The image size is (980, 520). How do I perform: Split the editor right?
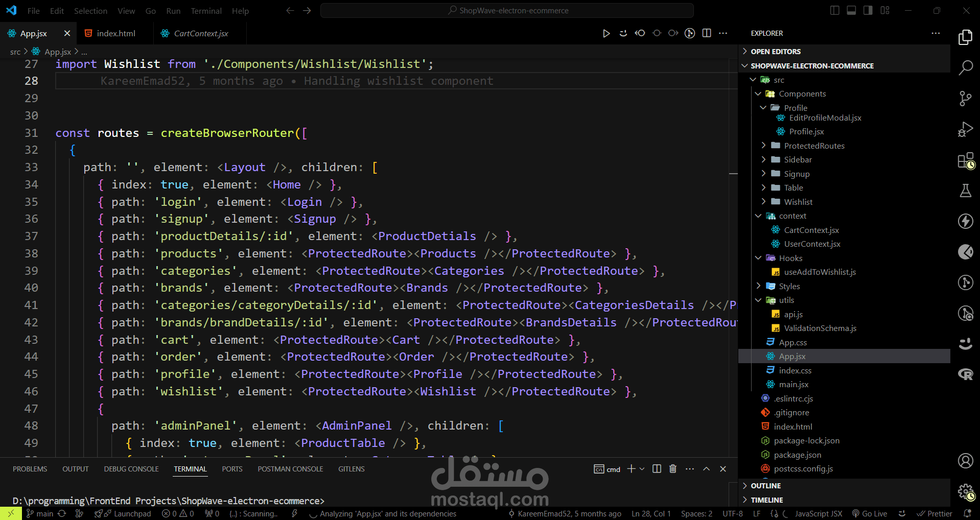(x=707, y=33)
